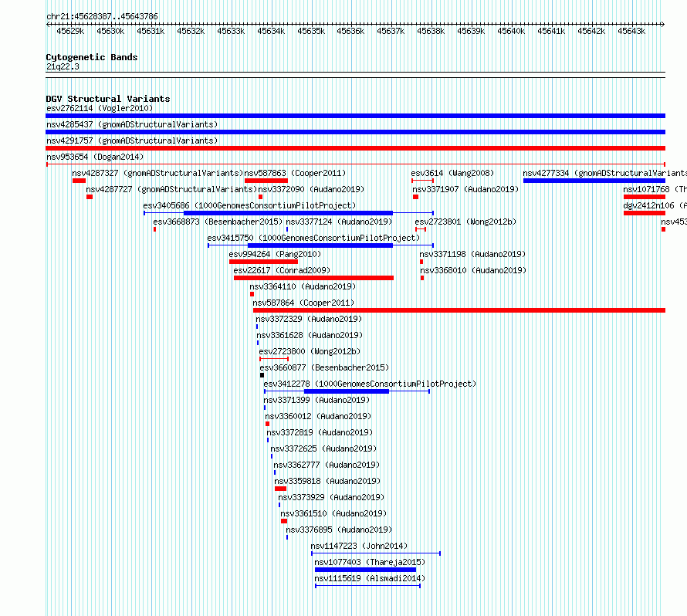The image size is (687, 616).
Task: Click nsv3372625 (Audano2019) label
Action: [x=323, y=448]
